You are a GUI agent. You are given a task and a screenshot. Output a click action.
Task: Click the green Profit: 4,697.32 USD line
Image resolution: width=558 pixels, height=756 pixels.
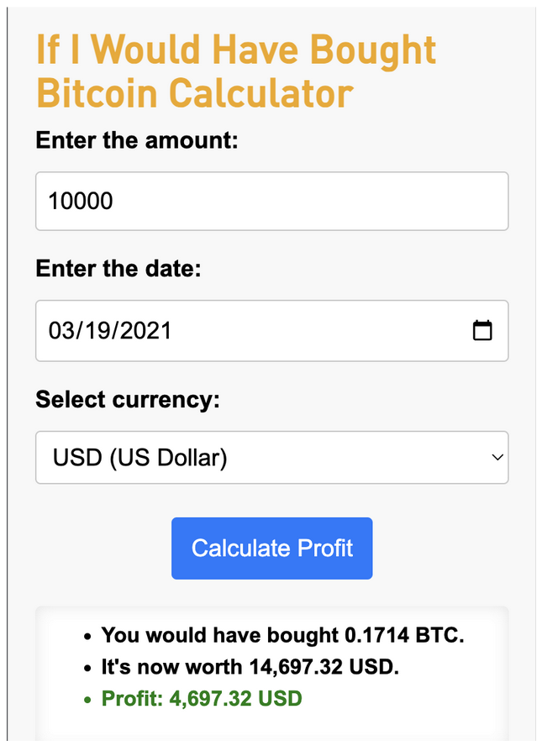202,698
